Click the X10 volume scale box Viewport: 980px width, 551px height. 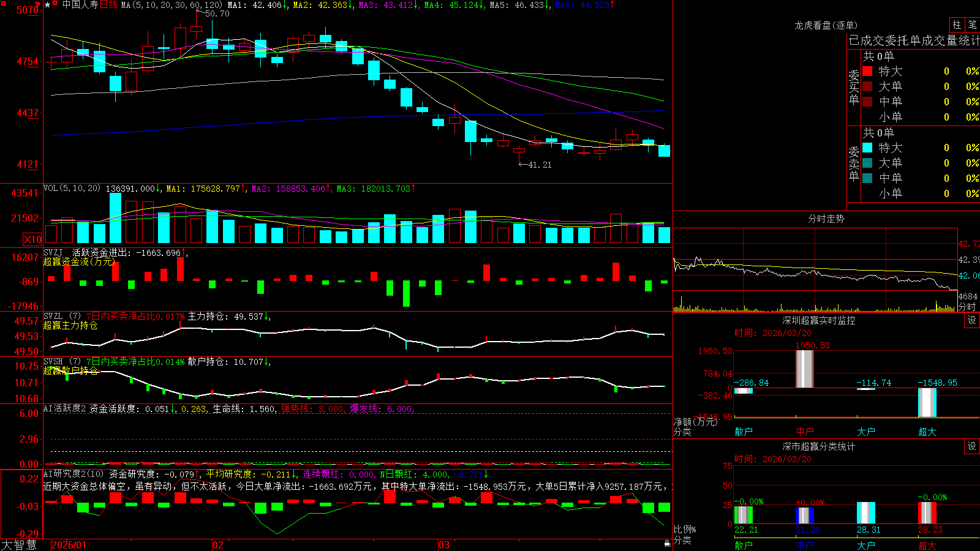click(x=32, y=239)
